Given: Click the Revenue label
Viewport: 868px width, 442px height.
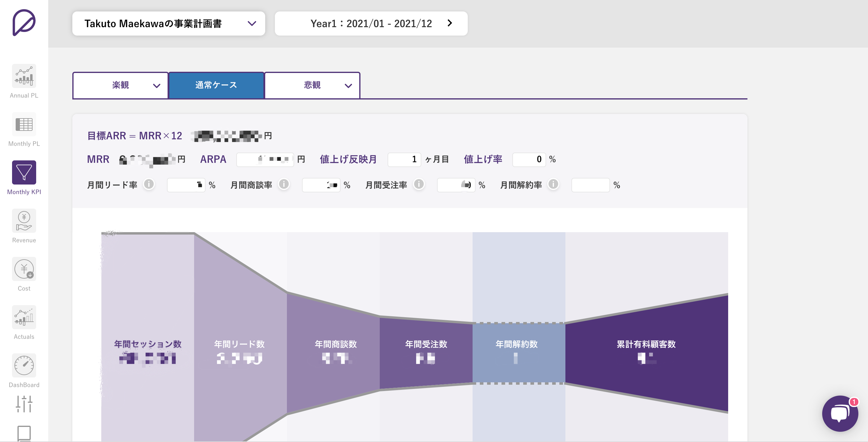Looking at the screenshot, I should click(x=24, y=240).
